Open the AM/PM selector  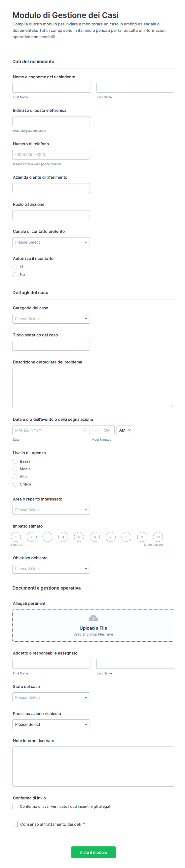pos(125,430)
